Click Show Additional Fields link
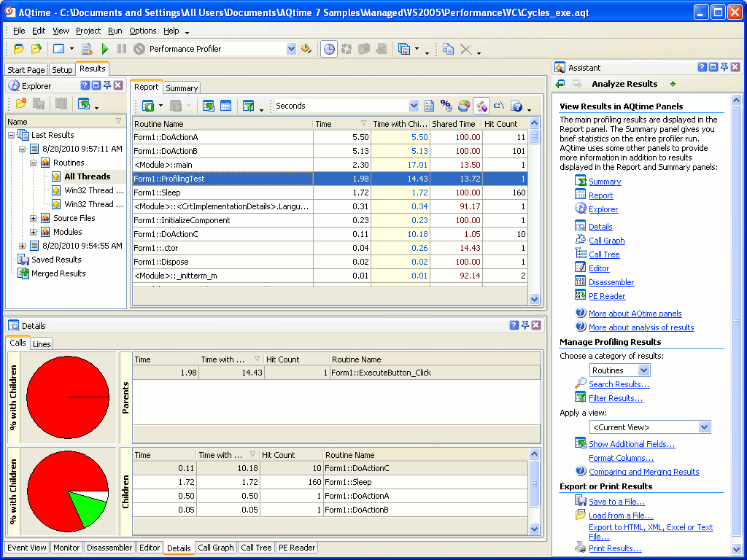Viewport: 747px width, 560px height. pos(632,444)
